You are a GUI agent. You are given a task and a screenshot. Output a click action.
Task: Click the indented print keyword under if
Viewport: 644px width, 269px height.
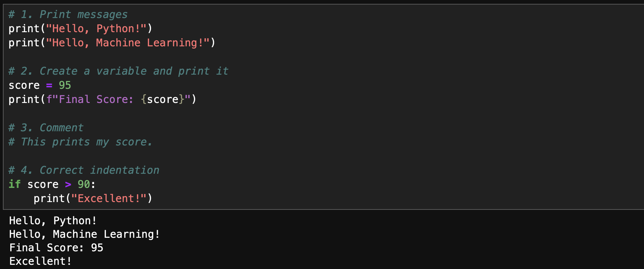(49, 199)
